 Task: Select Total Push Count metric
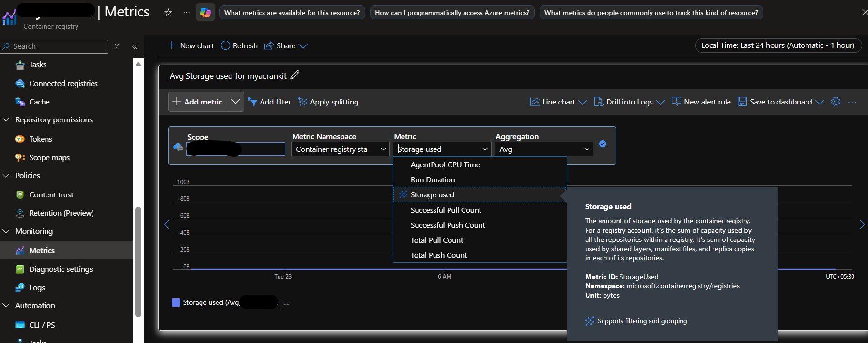tap(480, 255)
